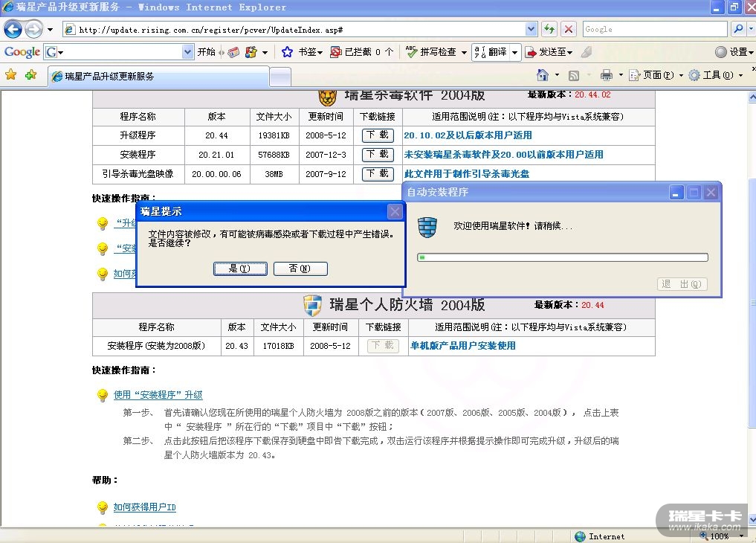Click the 翻译 translate button
756x543 pixels.
pos(491,51)
